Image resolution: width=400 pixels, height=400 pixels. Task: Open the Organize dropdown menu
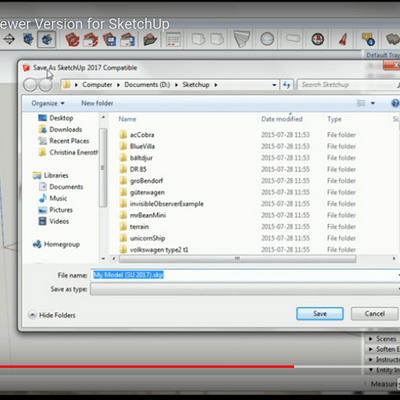click(x=48, y=103)
